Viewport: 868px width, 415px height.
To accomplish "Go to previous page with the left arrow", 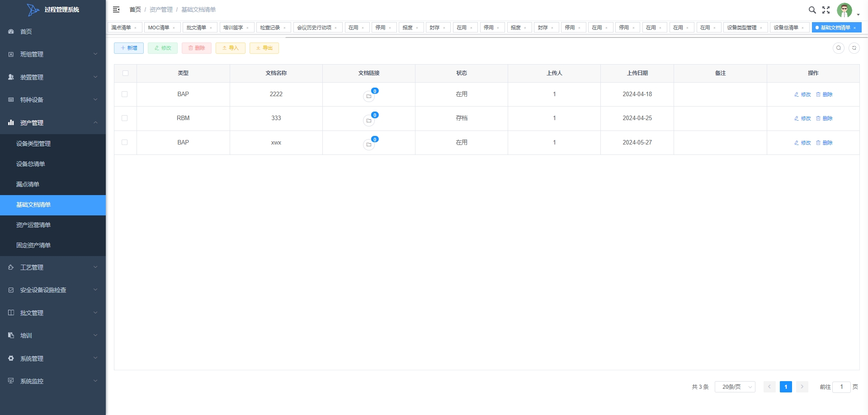I will tap(769, 387).
